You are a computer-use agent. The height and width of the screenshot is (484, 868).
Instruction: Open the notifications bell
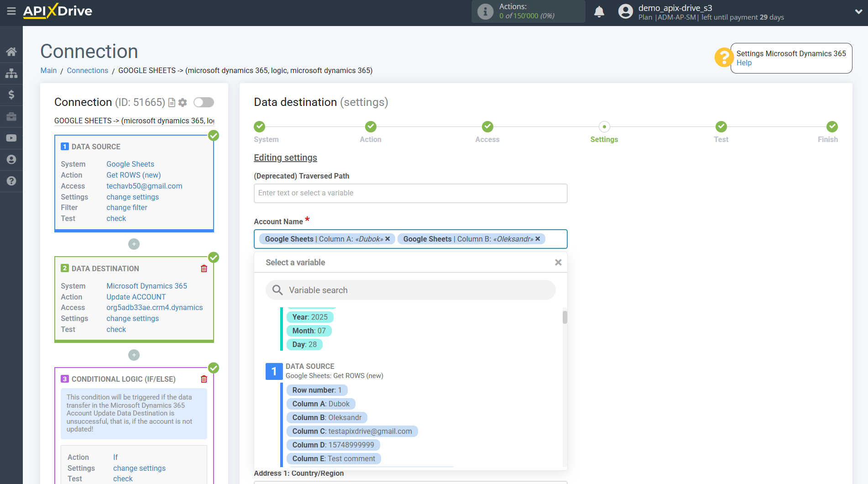tap(599, 11)
